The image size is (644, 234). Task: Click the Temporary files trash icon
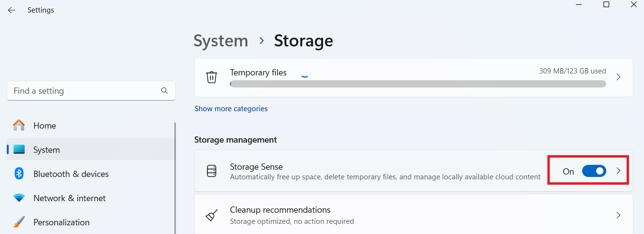(212, 77)
